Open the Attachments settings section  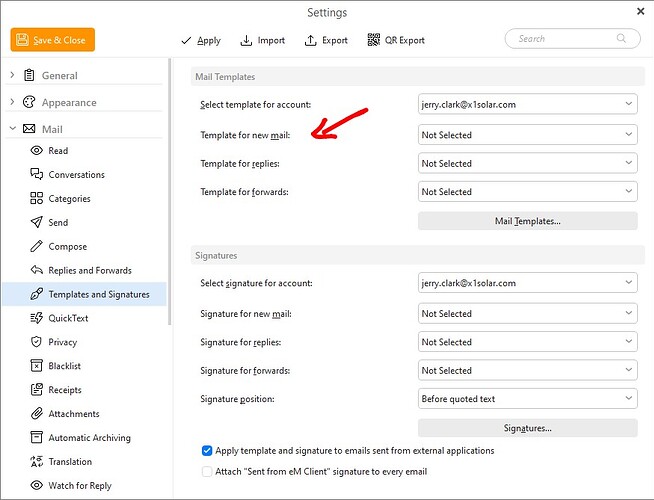[x=73, y=414]
